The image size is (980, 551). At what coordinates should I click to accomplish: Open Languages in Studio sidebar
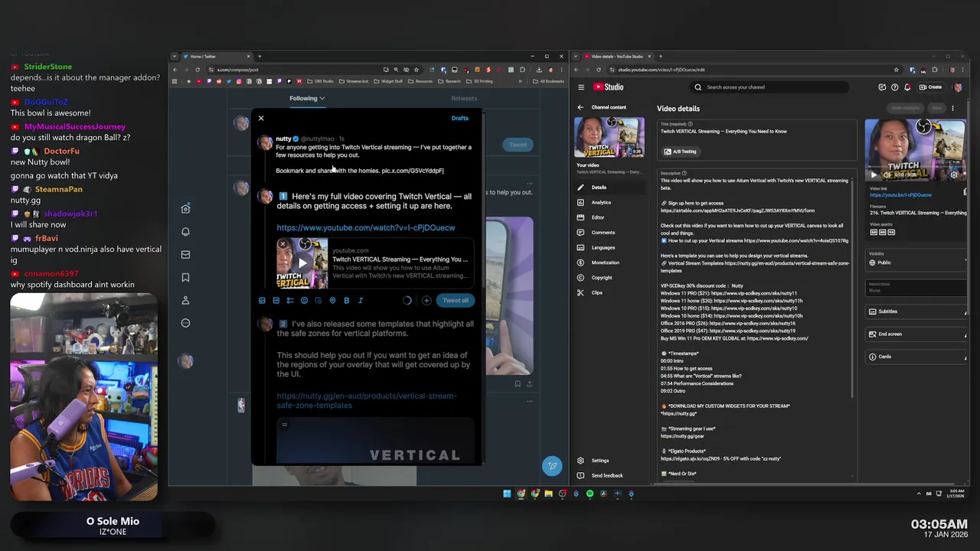(609, 247)
